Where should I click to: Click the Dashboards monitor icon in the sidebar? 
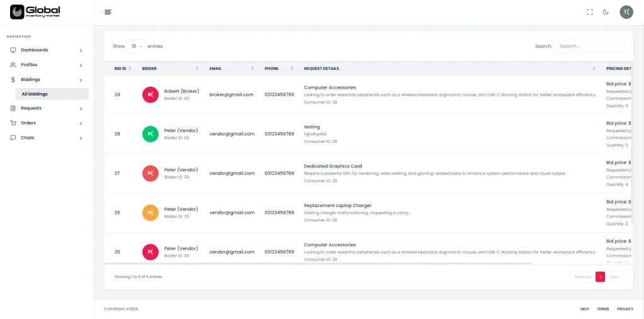point(13,50)
